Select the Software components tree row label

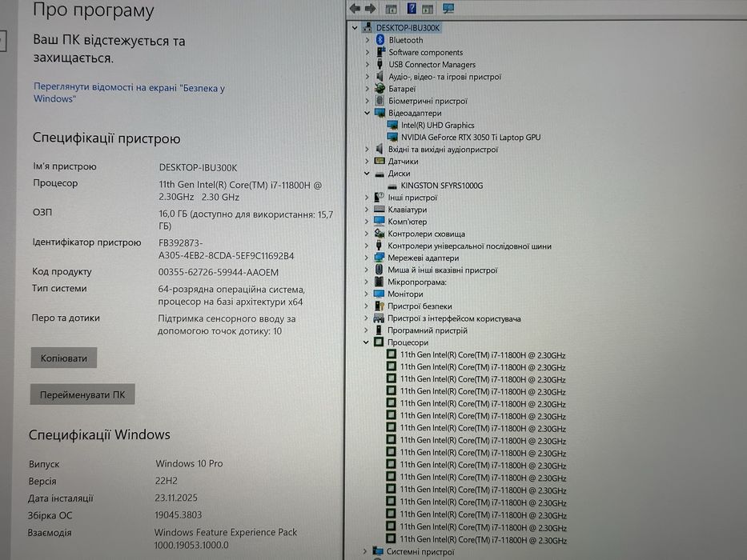425,52
